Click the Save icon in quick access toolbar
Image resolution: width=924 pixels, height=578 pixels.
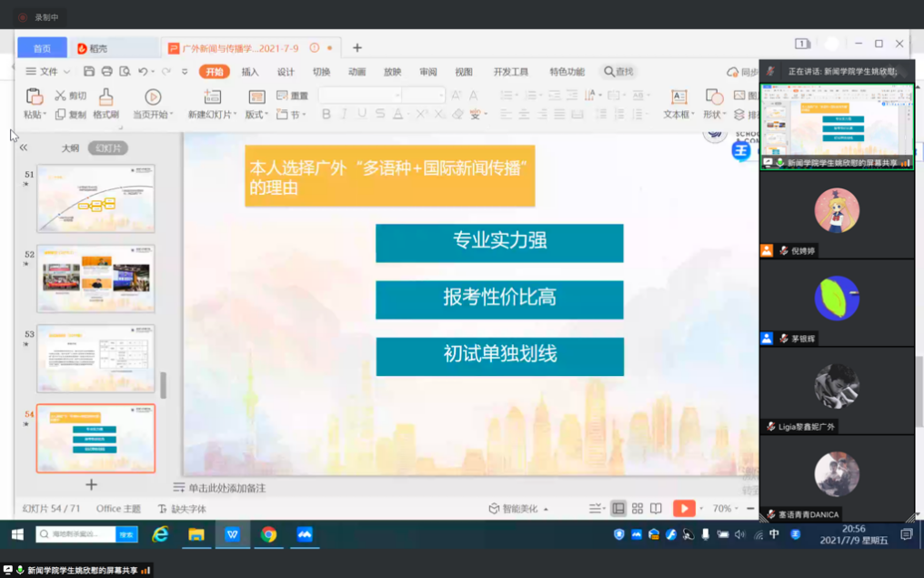(x=89, y=72)
